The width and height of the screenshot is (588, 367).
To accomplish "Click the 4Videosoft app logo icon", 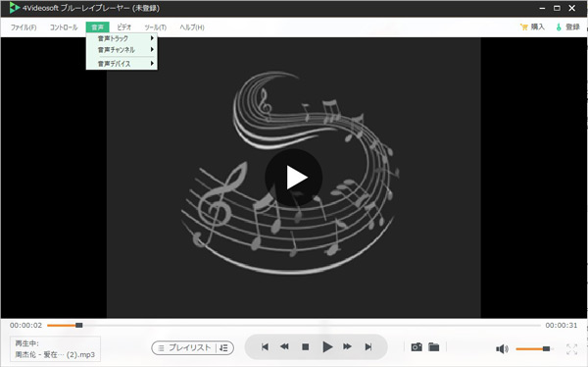I will 15,8.
